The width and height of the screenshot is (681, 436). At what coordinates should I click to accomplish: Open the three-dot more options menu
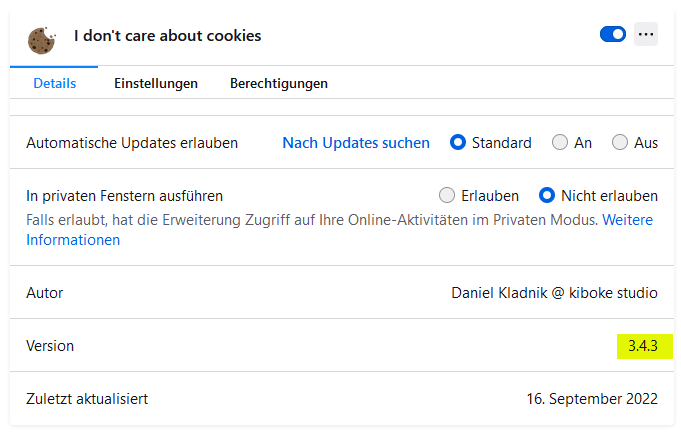tap(646, 35)
